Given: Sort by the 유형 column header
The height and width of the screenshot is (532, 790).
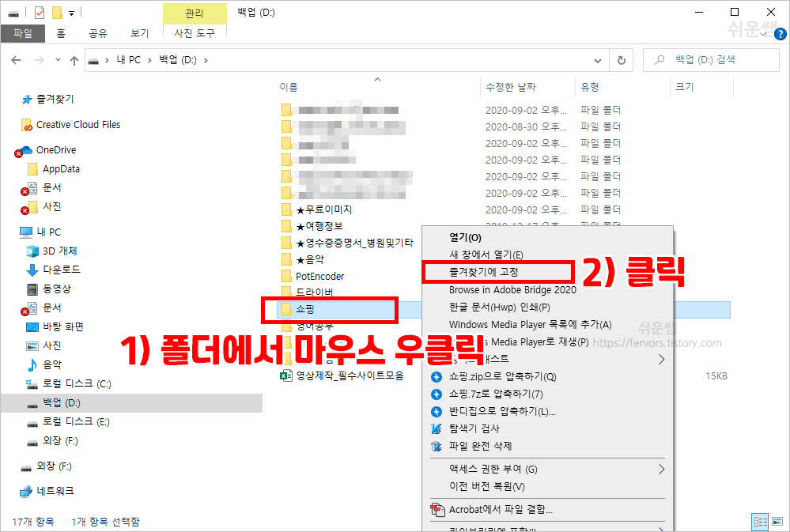Looking at the screenshot, I should tap(589, 87).
